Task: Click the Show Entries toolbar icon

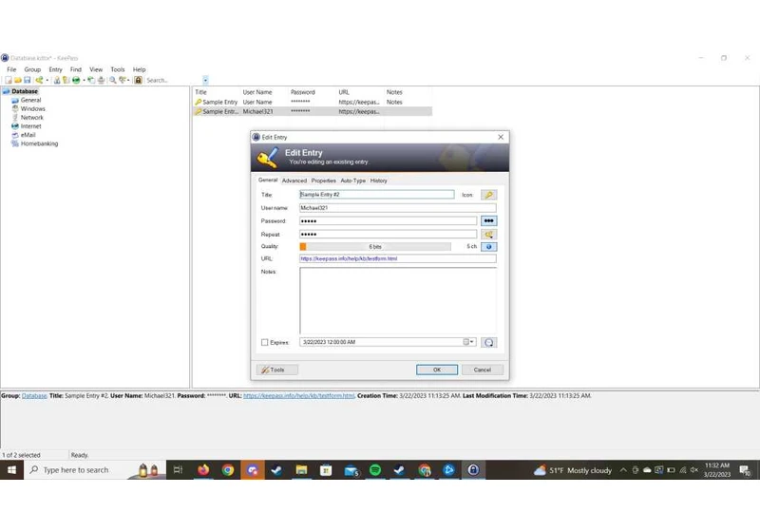Action: [x=123, y=80]
